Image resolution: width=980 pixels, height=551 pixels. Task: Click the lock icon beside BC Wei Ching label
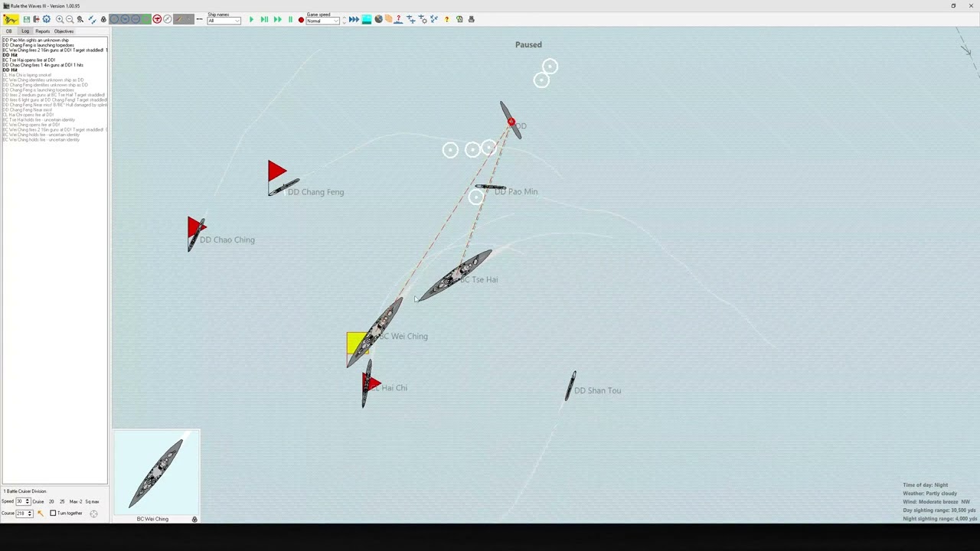194,520
